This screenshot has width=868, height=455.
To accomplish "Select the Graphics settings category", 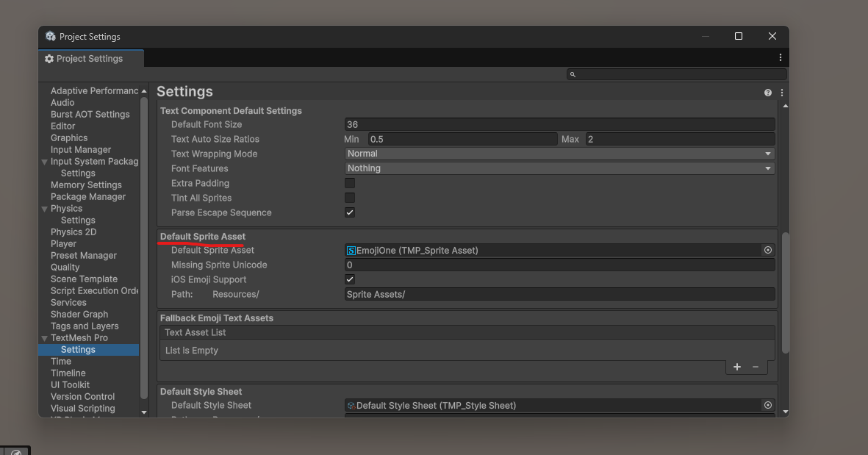I will (x=69, y=138).
